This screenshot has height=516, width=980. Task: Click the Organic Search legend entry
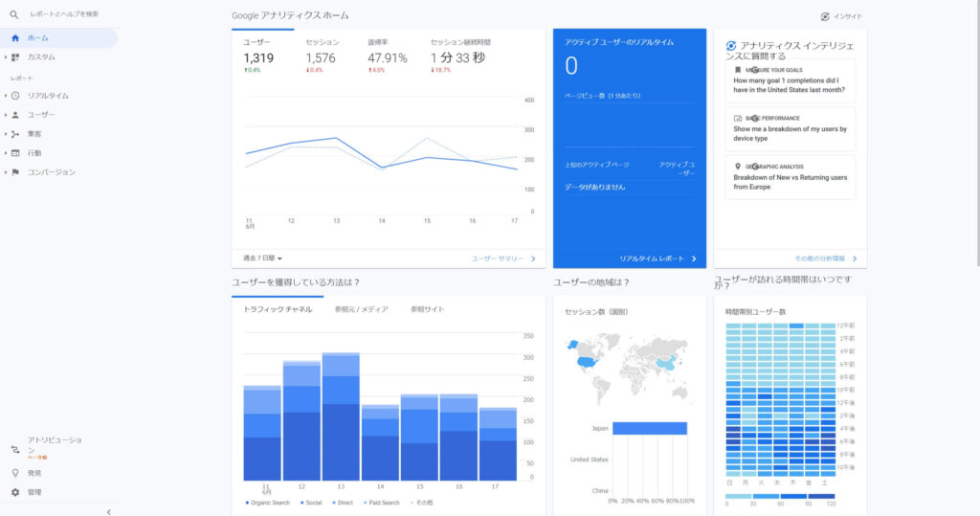coord(268,503)
